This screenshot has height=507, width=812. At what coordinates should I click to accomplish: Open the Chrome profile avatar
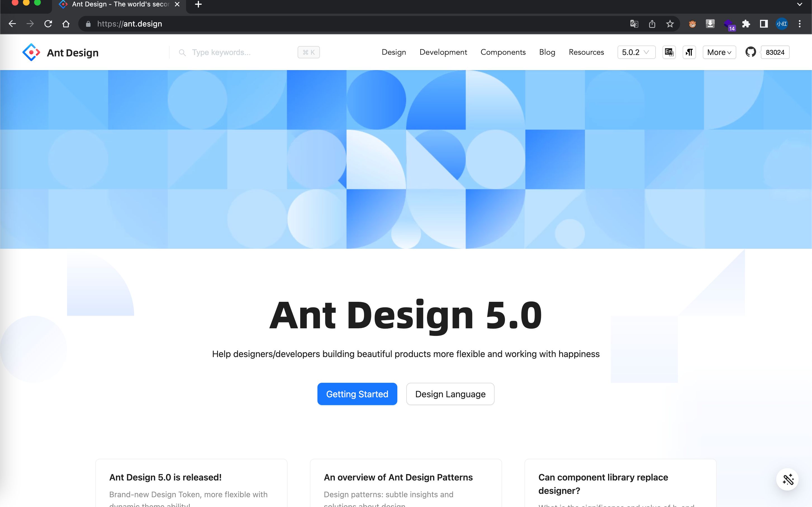[782, 24]
